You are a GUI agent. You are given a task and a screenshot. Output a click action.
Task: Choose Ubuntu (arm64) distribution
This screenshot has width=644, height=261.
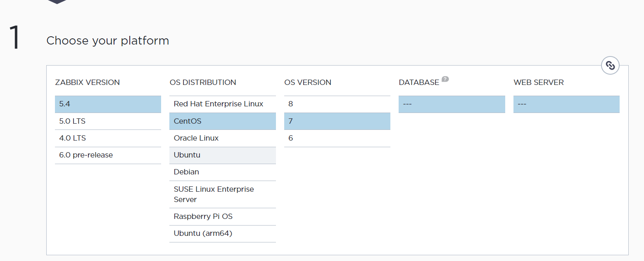[222, 233]
